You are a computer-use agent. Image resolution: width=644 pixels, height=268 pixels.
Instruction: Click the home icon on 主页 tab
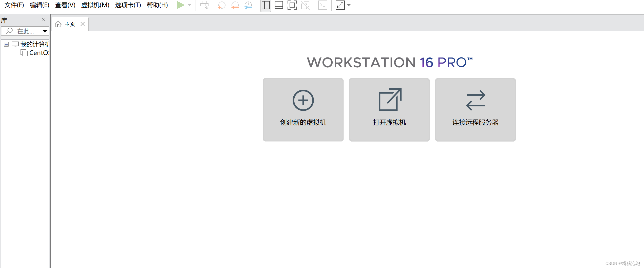[58, 24]
